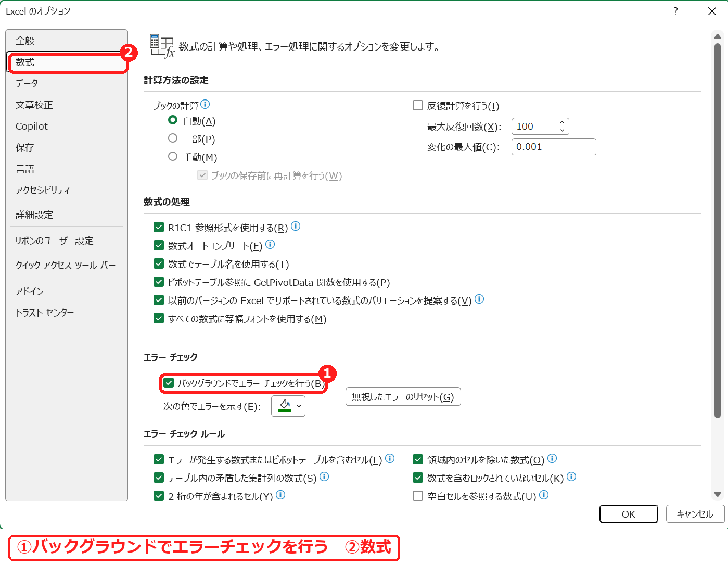Image resolution: width=728 pixels, height=565 pixels.
Task: Click info icon beside 領域内のセルを除いた数式
Action: click(552, 458)
